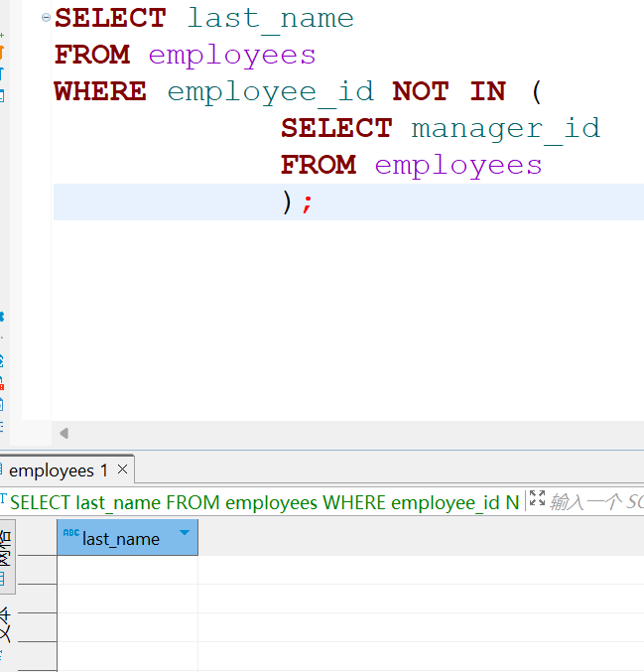Click the red-badged icon in left toolbar
The image size is (644, 672).
coord(2,381)
